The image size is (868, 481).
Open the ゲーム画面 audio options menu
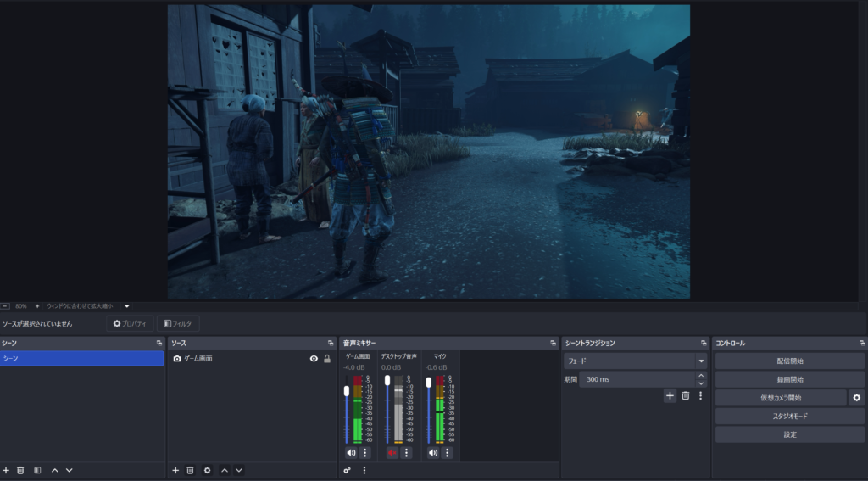(365, 453)
